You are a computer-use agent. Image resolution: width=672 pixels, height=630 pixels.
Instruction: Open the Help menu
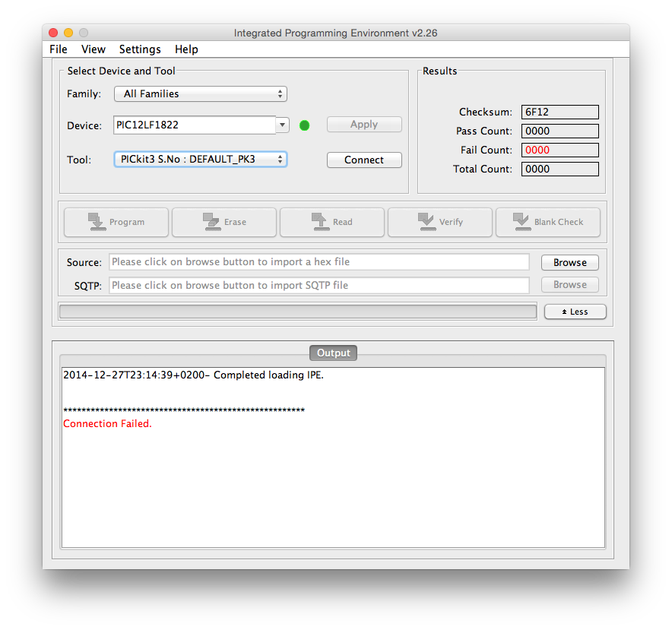coord(186,49)
